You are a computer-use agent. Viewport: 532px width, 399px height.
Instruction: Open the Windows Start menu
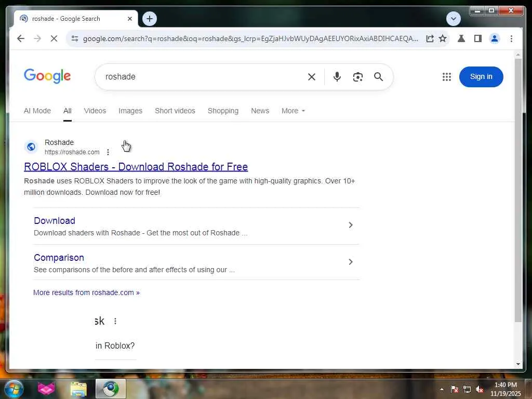click(x=14, y=389)
